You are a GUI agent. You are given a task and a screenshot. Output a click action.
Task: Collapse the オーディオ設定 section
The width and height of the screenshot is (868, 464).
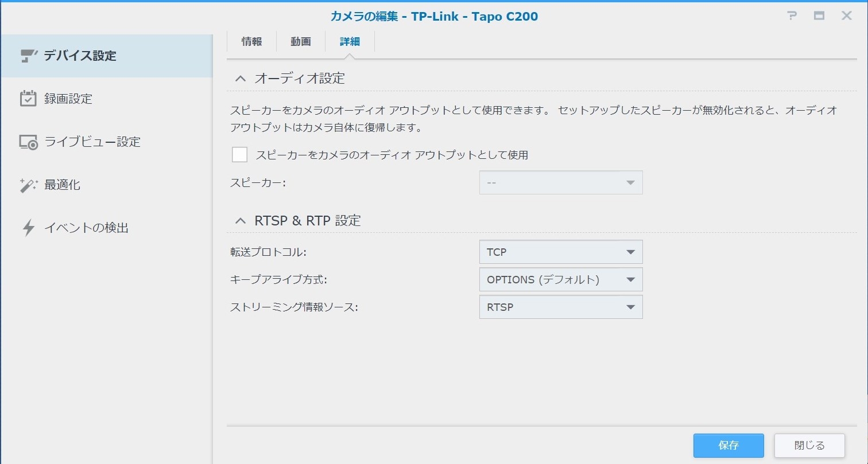click(x=241, y=79)
